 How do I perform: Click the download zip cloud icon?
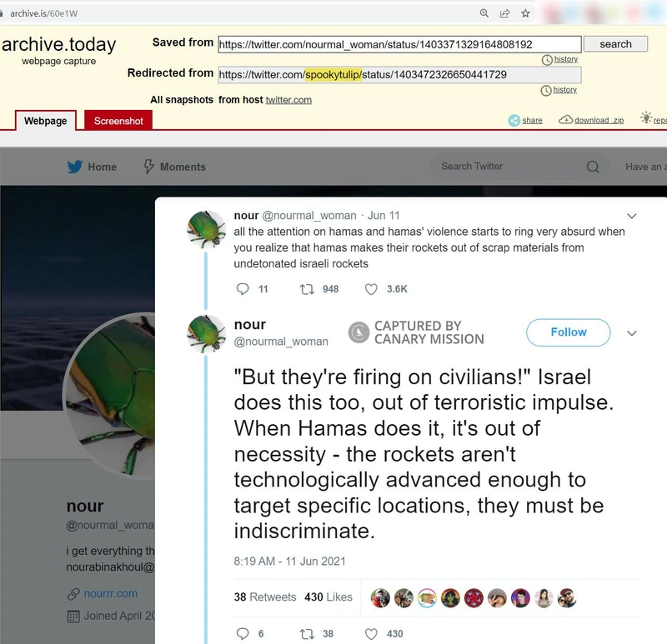point(566,119)
